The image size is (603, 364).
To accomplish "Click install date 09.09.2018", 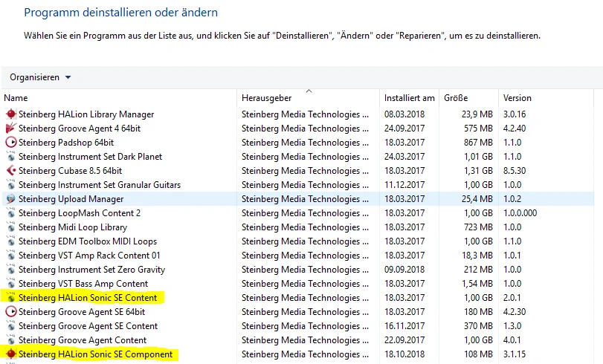I will point(404,270).
